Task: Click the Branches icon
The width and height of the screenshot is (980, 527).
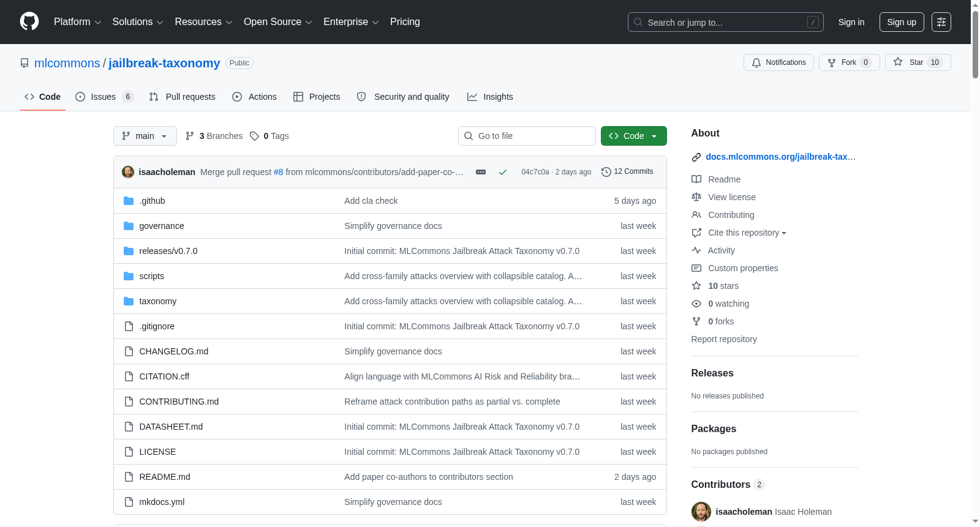Action: pyautogui.click(x=190, y=136)
